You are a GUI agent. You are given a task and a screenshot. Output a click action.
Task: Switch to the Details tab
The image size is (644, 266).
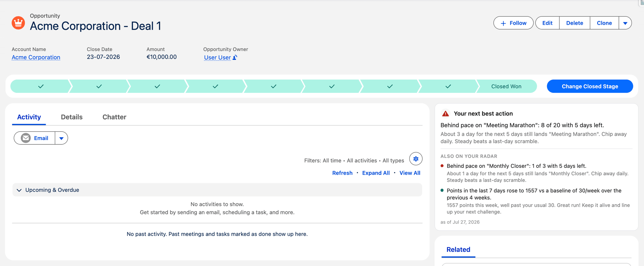[72, 117]
